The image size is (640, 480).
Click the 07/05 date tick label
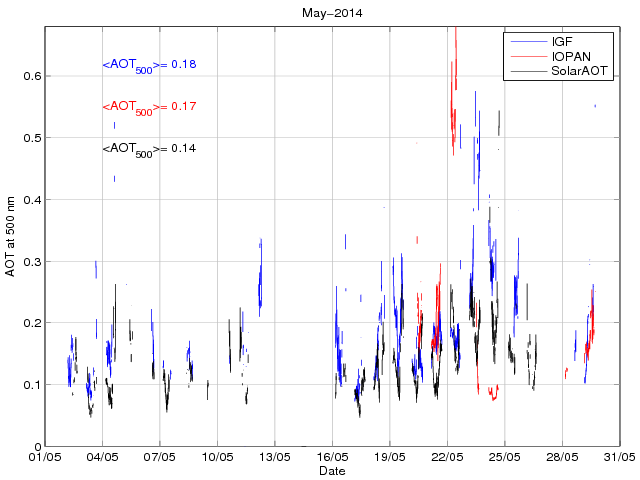tap(160, 457)
